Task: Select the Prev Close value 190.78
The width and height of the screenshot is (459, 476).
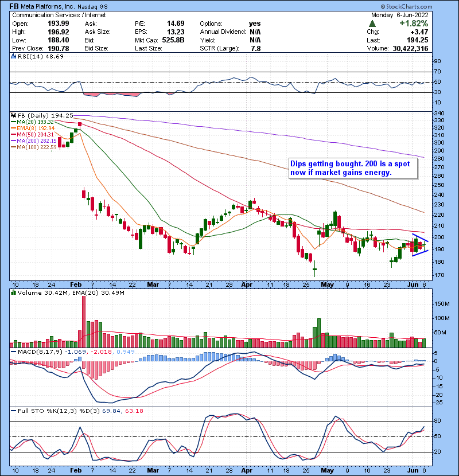Action: pyautogui.click(x=59, y=49)
